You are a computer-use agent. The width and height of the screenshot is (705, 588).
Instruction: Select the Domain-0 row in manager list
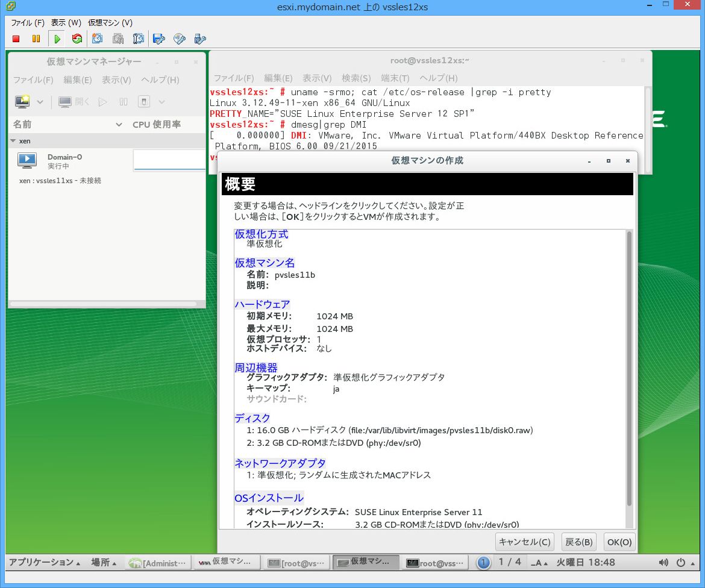pyautogui.click(x=107, y=160)
